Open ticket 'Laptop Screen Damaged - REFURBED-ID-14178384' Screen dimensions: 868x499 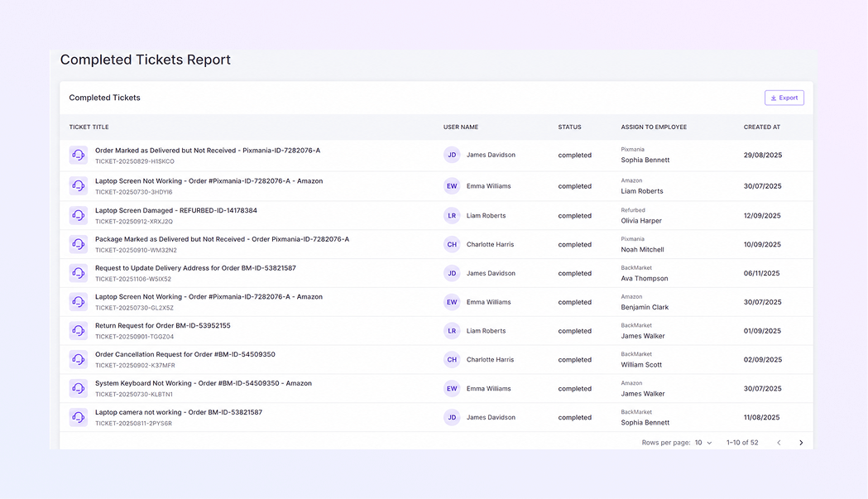(176, 210)
